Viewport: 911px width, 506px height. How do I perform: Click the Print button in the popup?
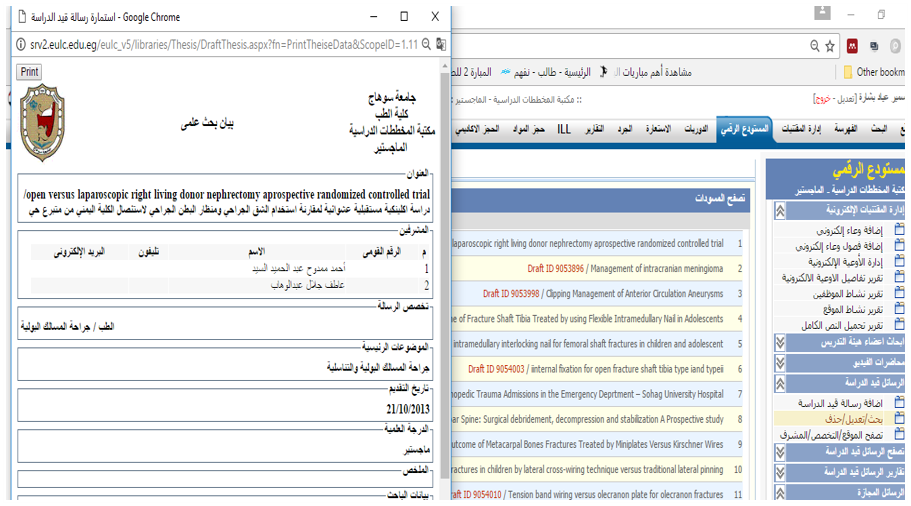(x=30, y=72)
